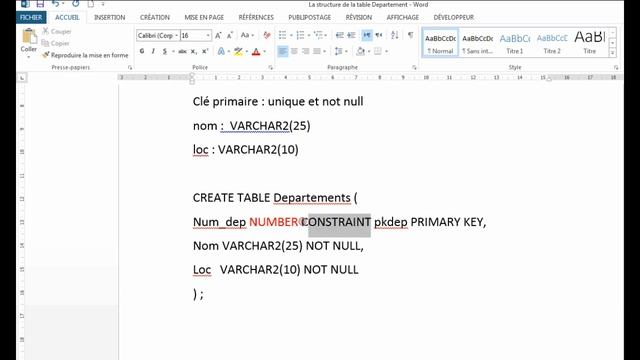Click the undo arrow in the quick access toolbar
Screen dimensions: 640x360
(56, 4)
